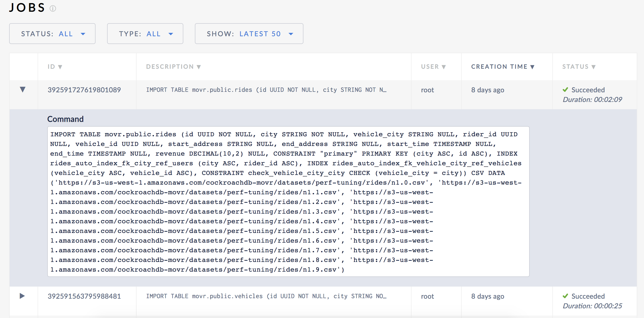This screenshot has height=318, width=644.
Task: Click the info icon beside Jobs title
Action: tap(53, 8)
